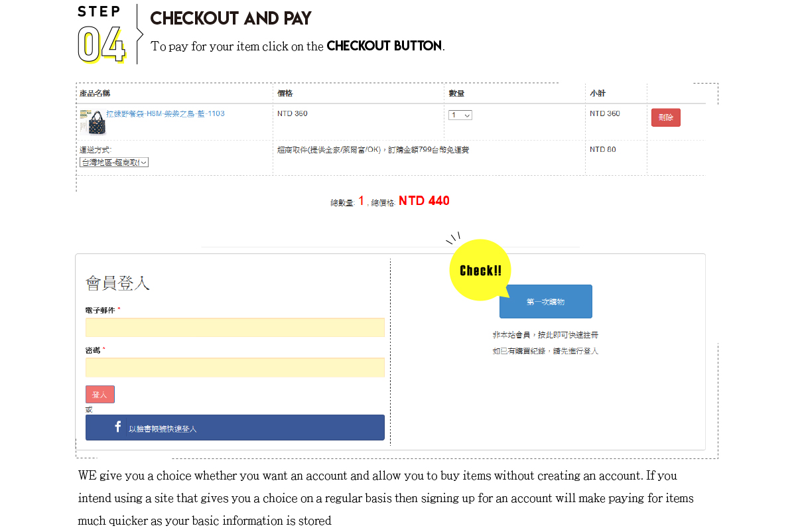This screenshot has width=796, height=532.
Task: Log in via 以臉書帳號快速登入 button
Action: (235, 427)
